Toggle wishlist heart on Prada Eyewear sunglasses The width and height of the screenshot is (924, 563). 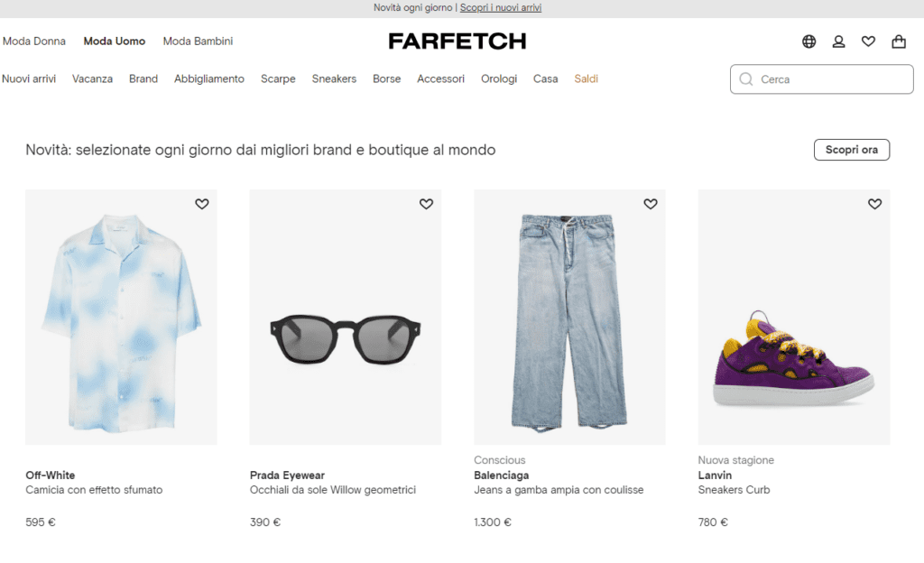(426, 204)
